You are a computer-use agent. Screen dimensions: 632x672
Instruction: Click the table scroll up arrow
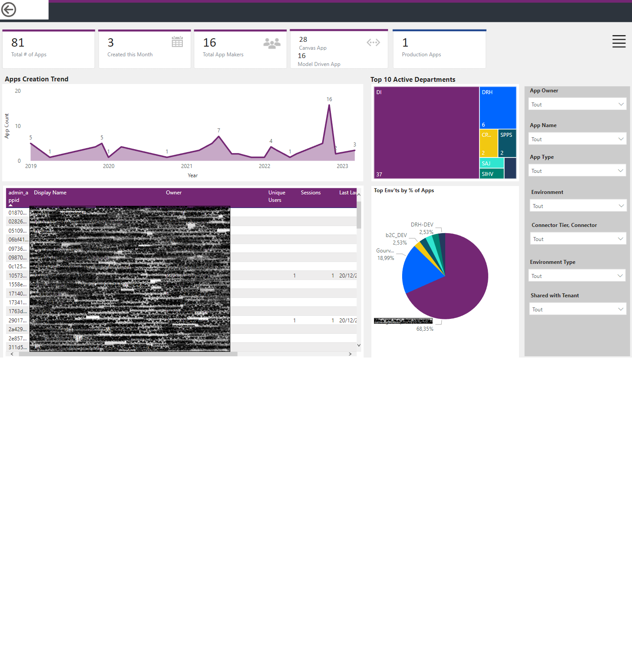359,194
